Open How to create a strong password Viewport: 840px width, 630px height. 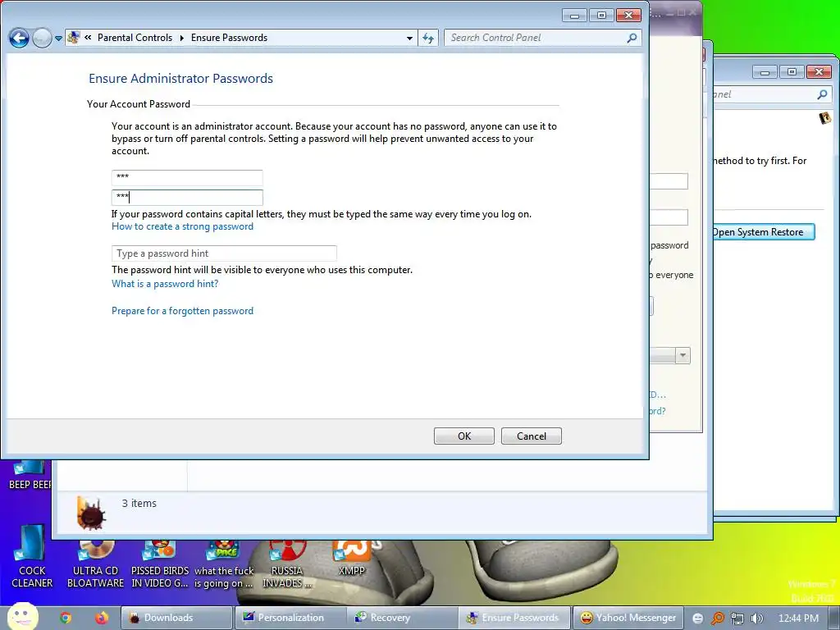pyautogui.click(x=182, y=226)
